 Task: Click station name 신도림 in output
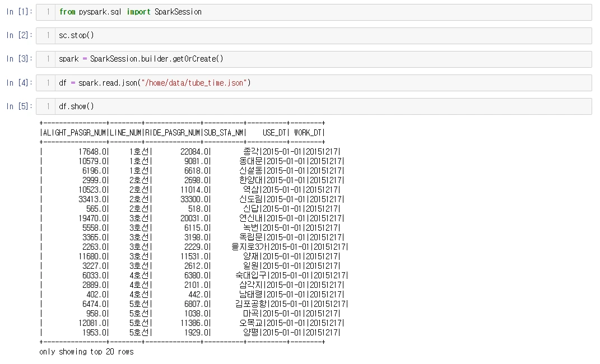251,199
